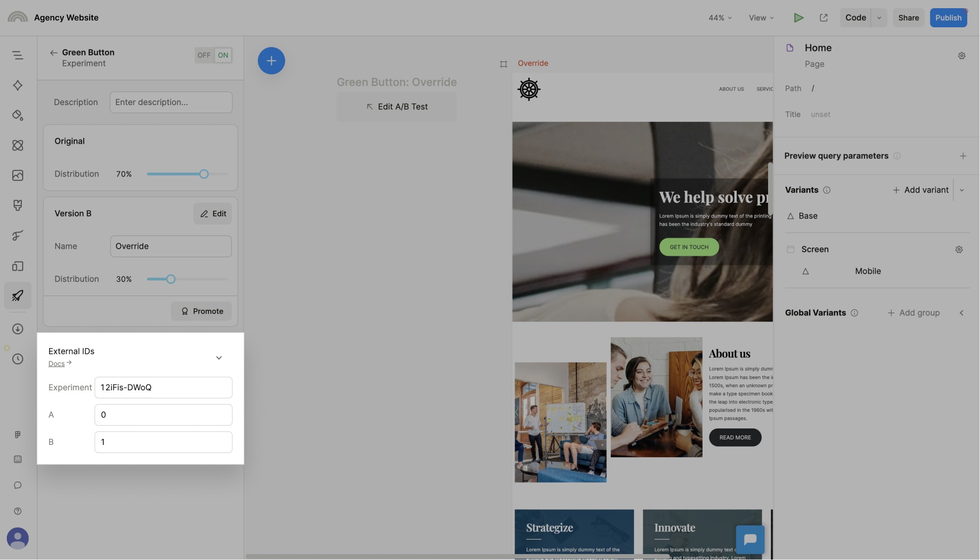
Task: Open the theme styles paint icon
Action: pos(17,115)
